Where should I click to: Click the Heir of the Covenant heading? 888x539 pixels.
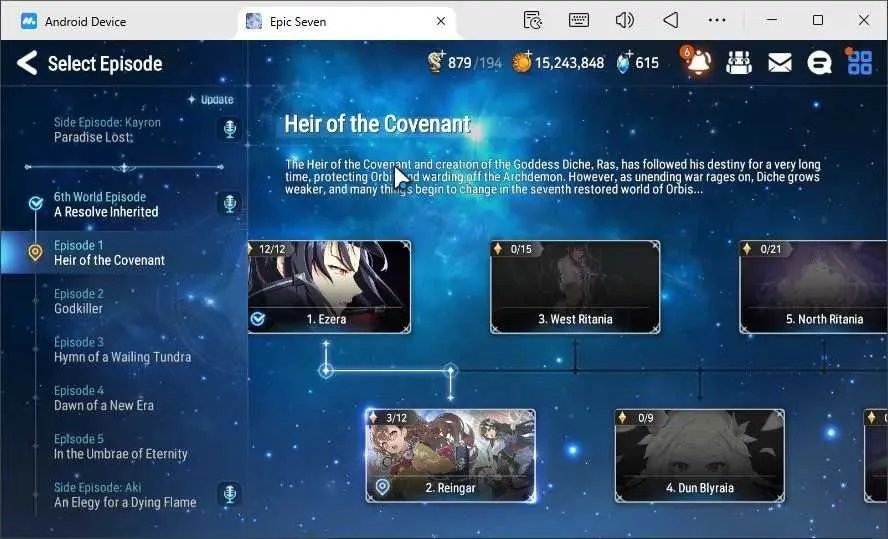(x=377, y=124)
